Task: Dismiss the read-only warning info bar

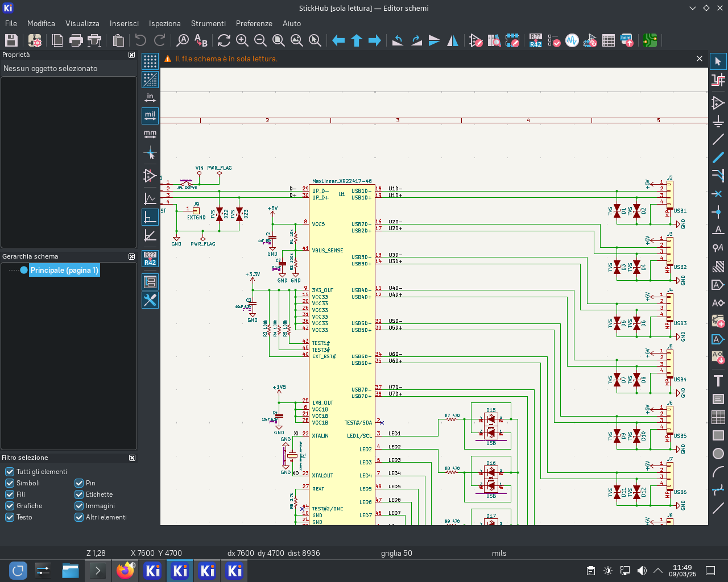Action: [x=700, y=59]
